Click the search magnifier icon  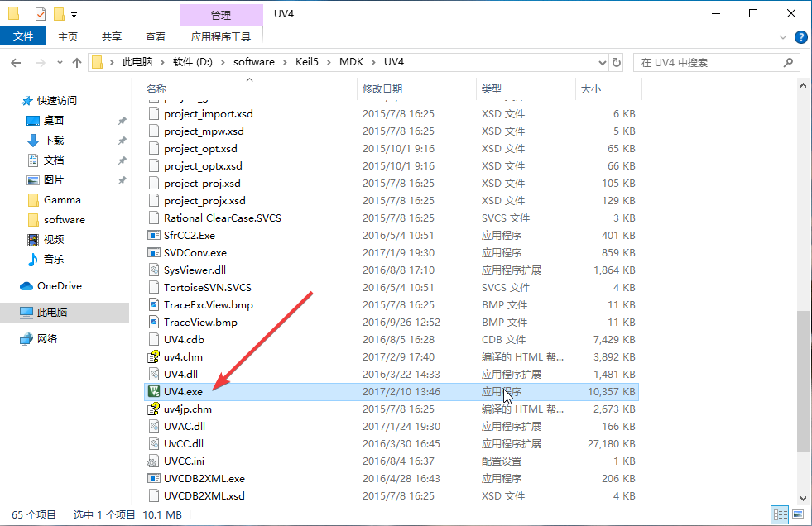(x=788, y=63)
